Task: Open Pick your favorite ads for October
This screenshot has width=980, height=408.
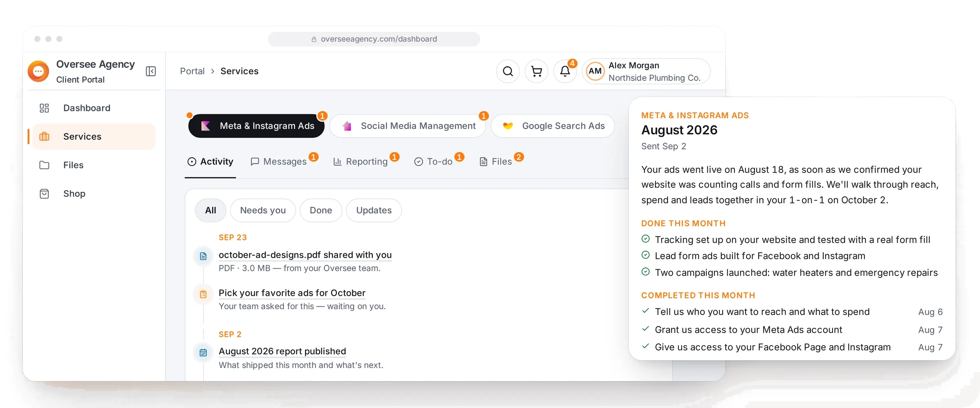Action: pyautogui.click(x=292, y=293)
